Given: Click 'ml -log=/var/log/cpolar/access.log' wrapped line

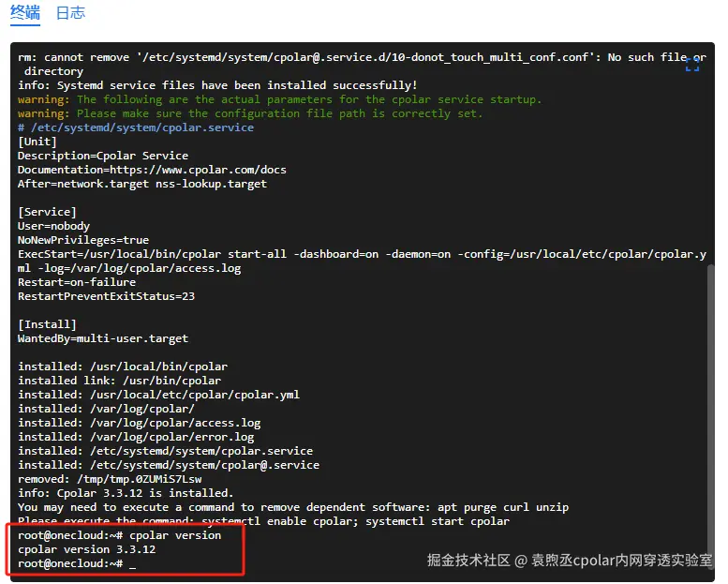Looking at the screenshot, I should click(x=129, y=268).
